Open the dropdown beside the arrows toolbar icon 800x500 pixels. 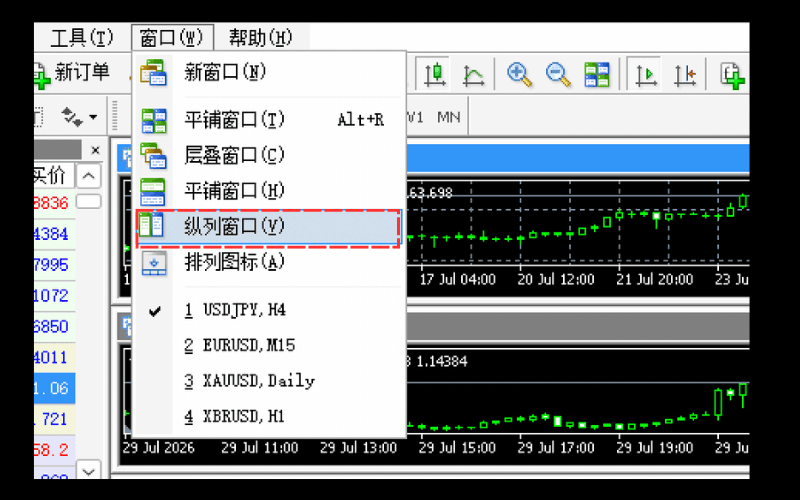93,117
